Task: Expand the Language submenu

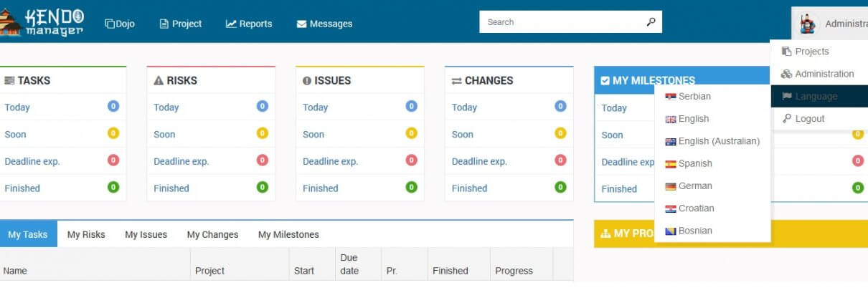Action: click(816, 97)
